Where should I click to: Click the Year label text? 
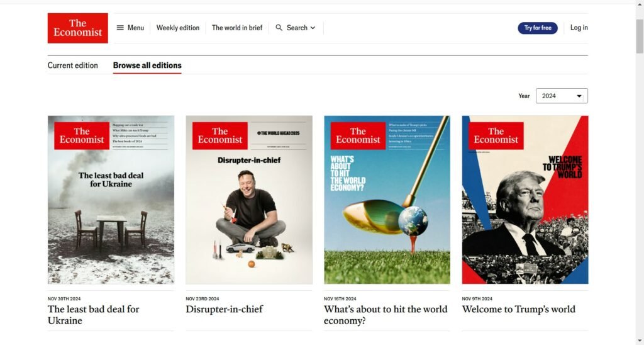[x=524, y=96]
